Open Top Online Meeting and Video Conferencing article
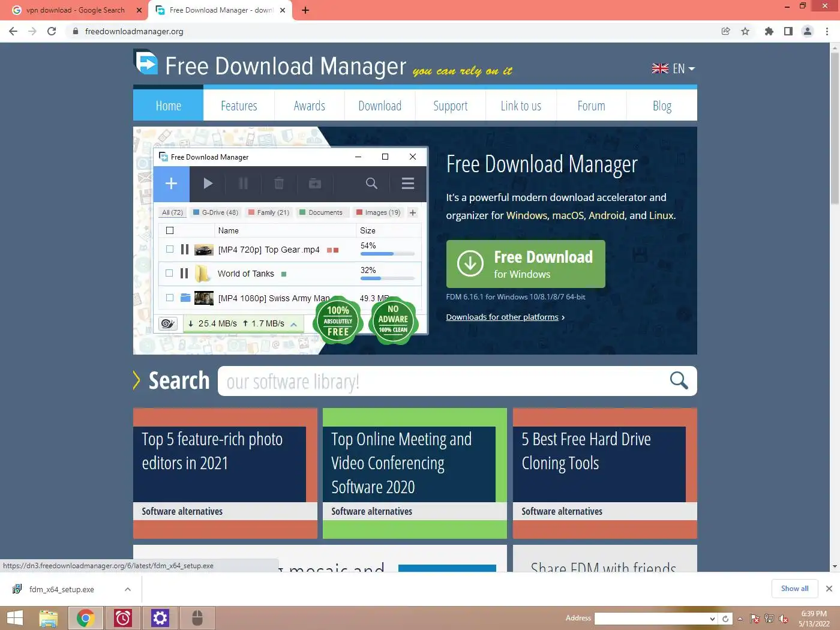 pos(415,473)
